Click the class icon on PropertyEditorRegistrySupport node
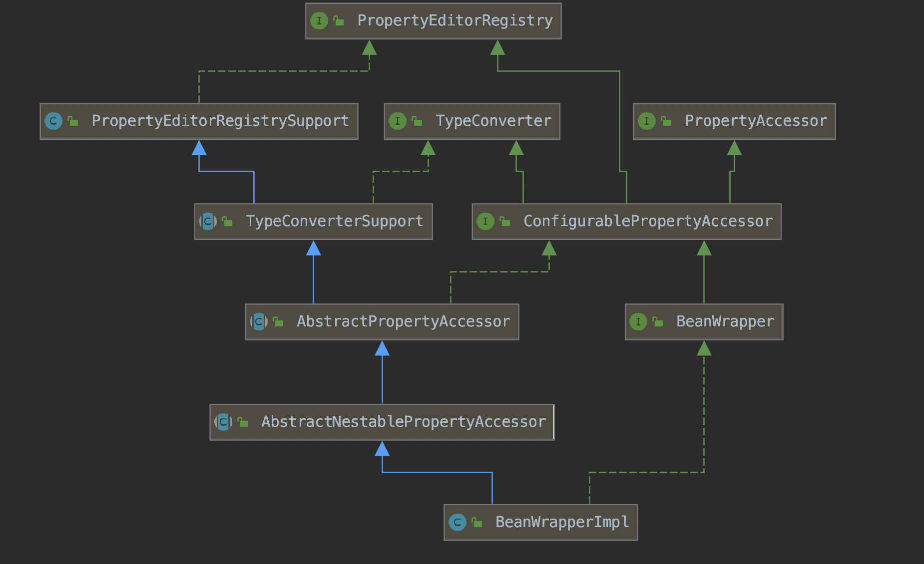The height and width of the screenshot is (564, 924). pos(53,121)
